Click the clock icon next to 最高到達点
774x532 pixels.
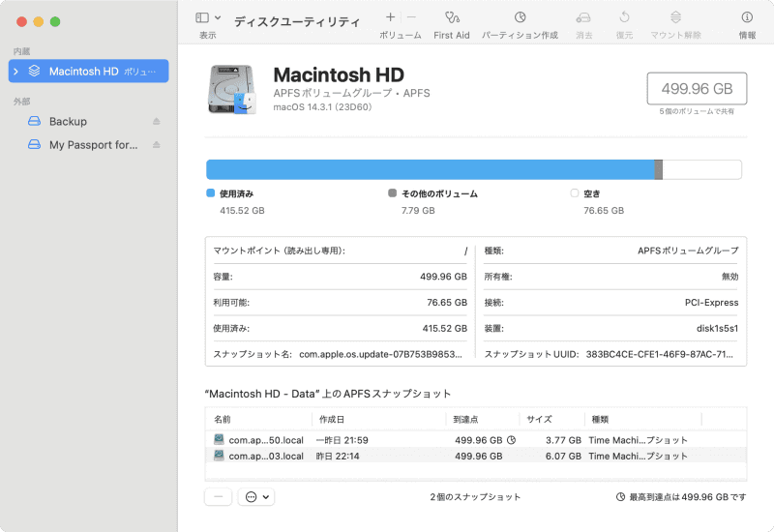(x=620, y=497)
